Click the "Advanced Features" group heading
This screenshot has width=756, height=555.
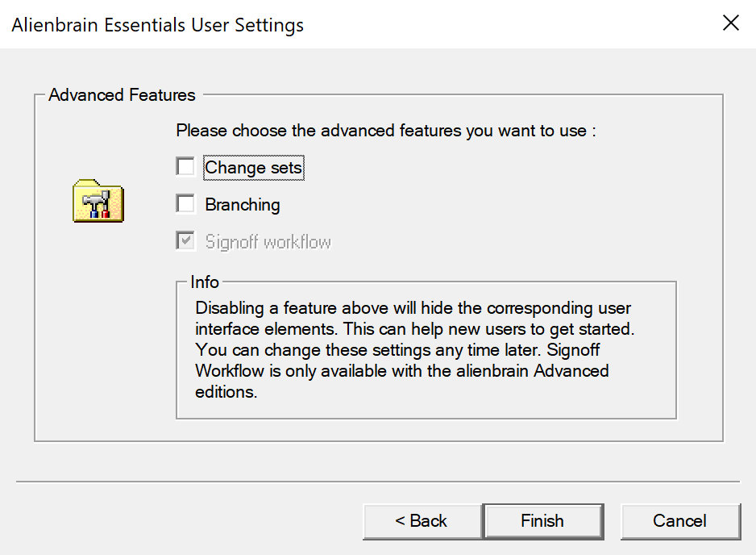[122, 95]
